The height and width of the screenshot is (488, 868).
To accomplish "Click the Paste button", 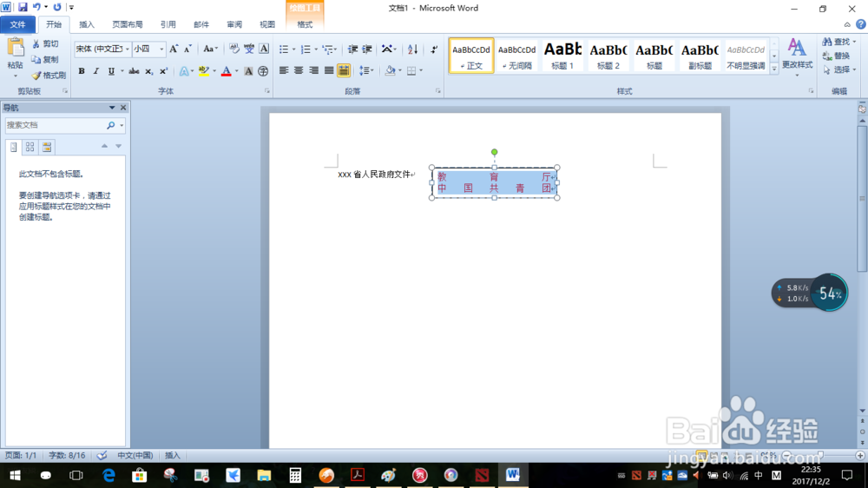I will [x=16, y=57].
